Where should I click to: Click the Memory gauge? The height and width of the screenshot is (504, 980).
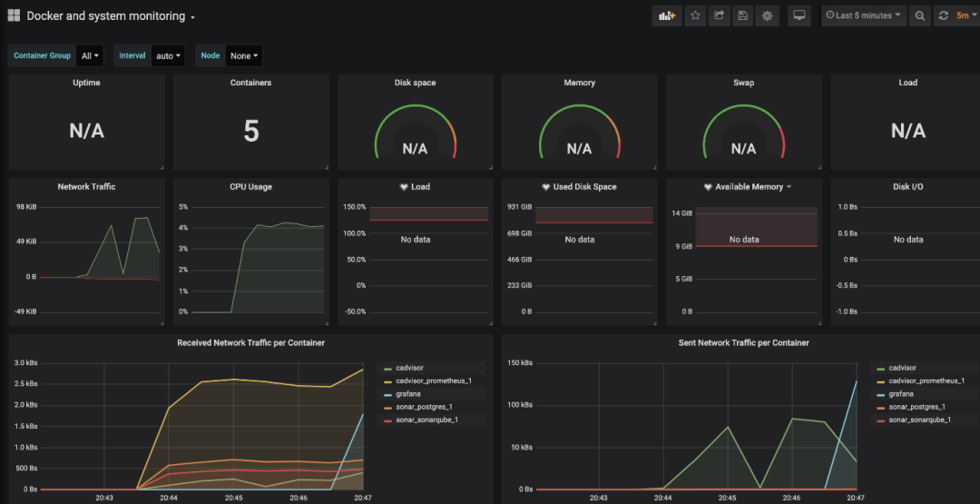coord(579,131)
